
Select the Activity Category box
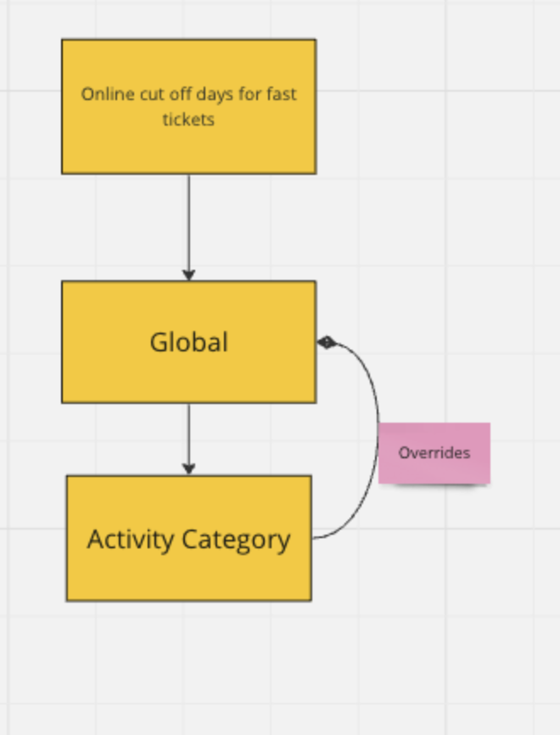[189, 538]
